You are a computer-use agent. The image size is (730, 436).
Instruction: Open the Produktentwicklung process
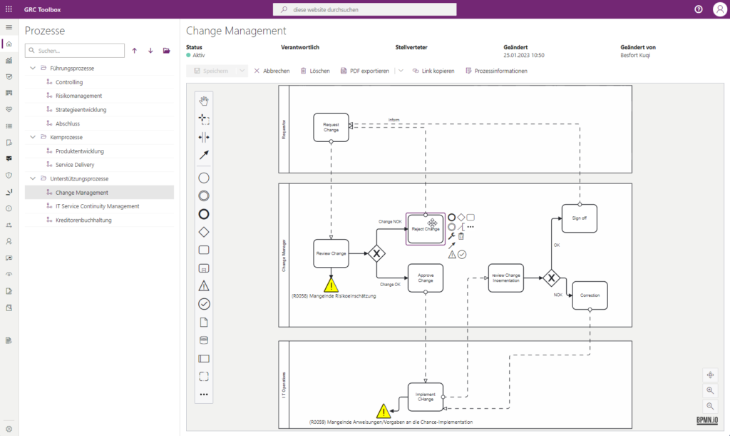point(80,151)
